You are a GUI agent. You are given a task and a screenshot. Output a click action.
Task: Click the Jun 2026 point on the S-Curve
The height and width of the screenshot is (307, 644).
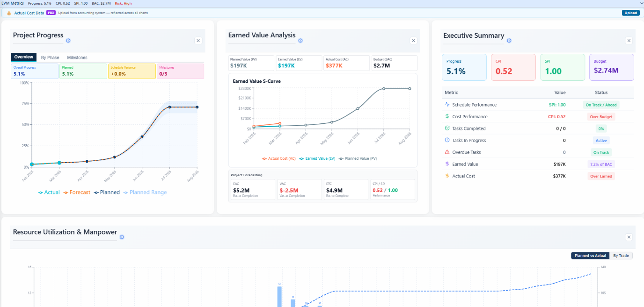(358, 108)
